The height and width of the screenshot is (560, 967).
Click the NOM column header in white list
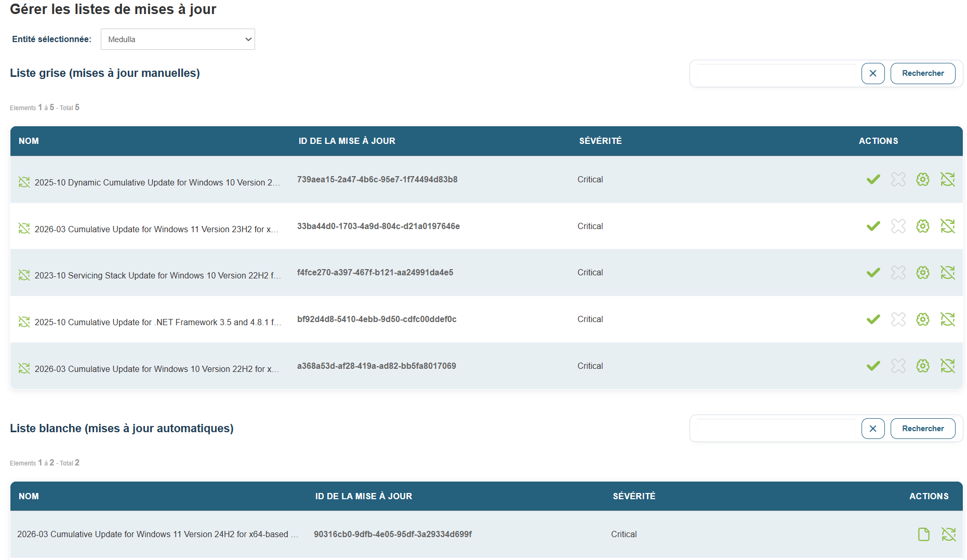click(x=29, y=496)
